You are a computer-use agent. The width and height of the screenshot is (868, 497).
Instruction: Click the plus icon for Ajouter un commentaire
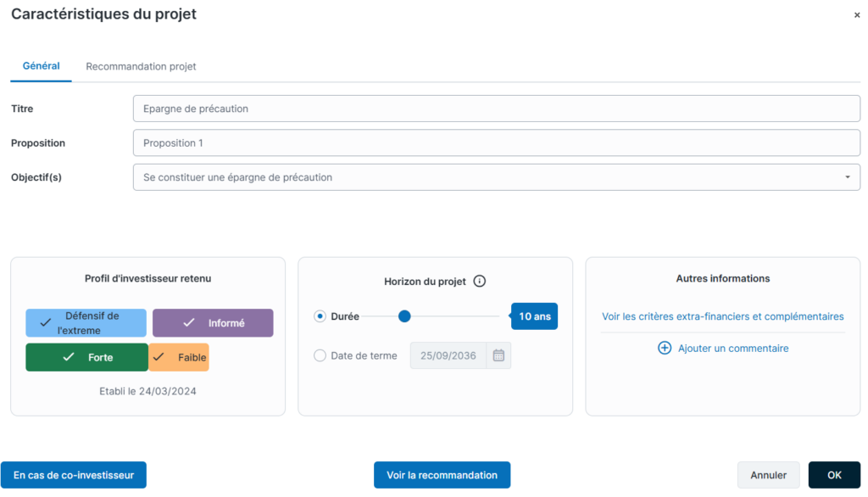pyautogui.click(x=665, y=348)
